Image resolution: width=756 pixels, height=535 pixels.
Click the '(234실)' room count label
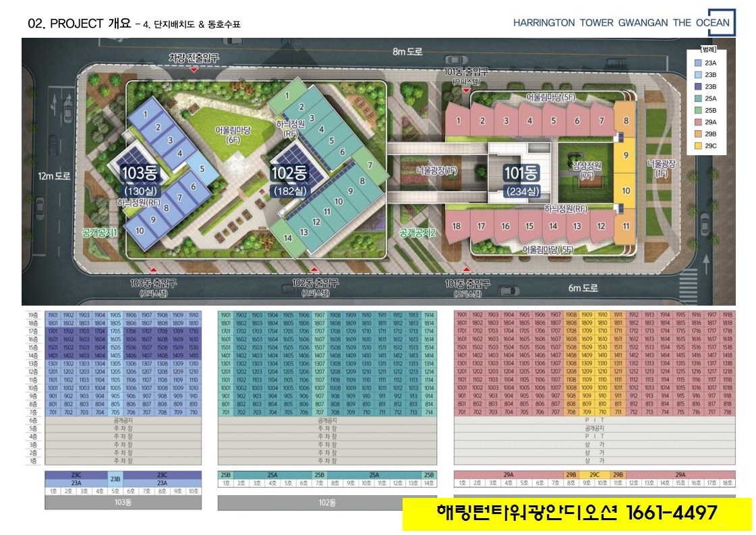point(523,192)
